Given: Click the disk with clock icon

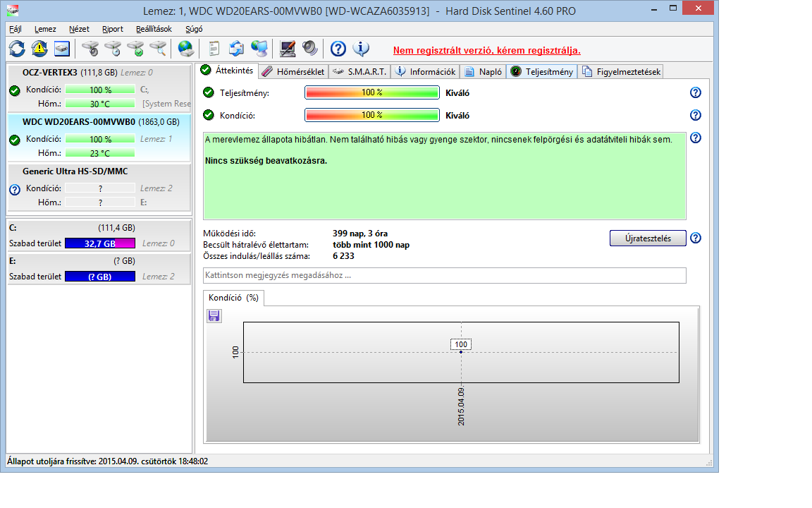Looking at the screenshot, I should (113, 49).
